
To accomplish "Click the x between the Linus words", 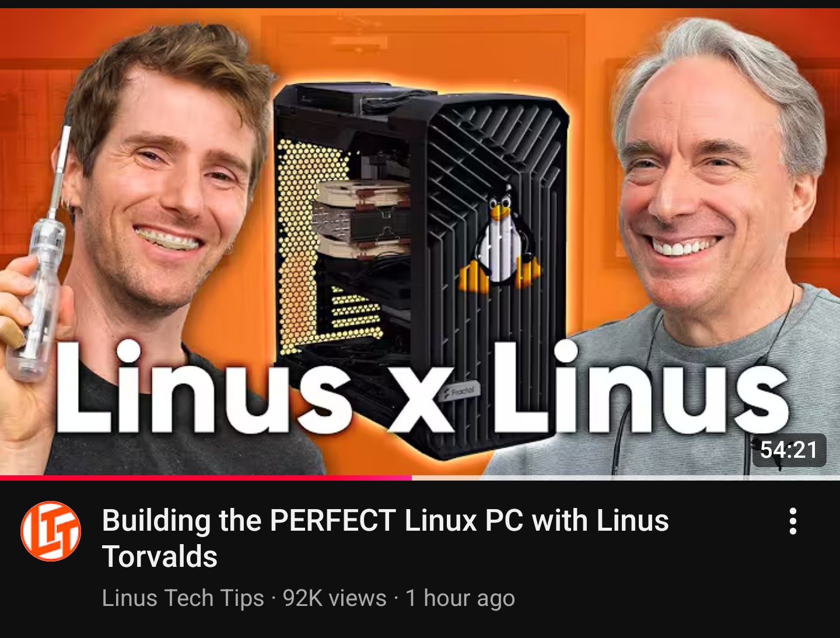I will [x=420, y=402].
